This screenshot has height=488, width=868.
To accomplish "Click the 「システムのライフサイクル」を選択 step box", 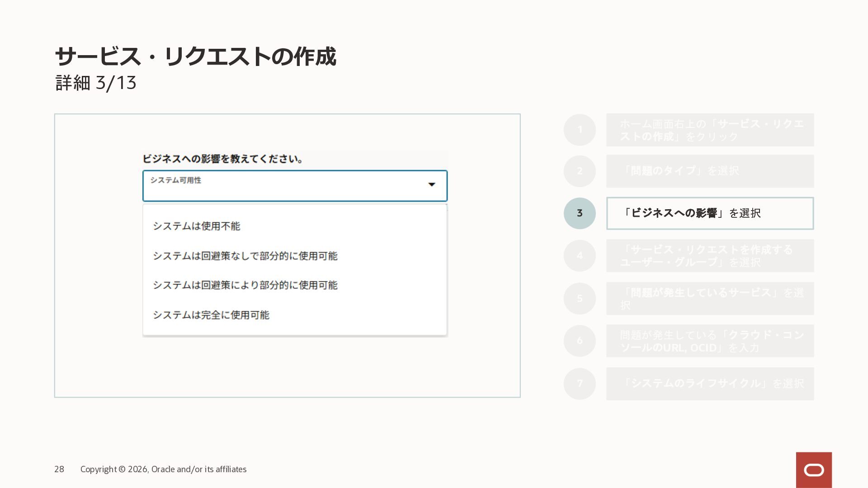I will 710,384.
